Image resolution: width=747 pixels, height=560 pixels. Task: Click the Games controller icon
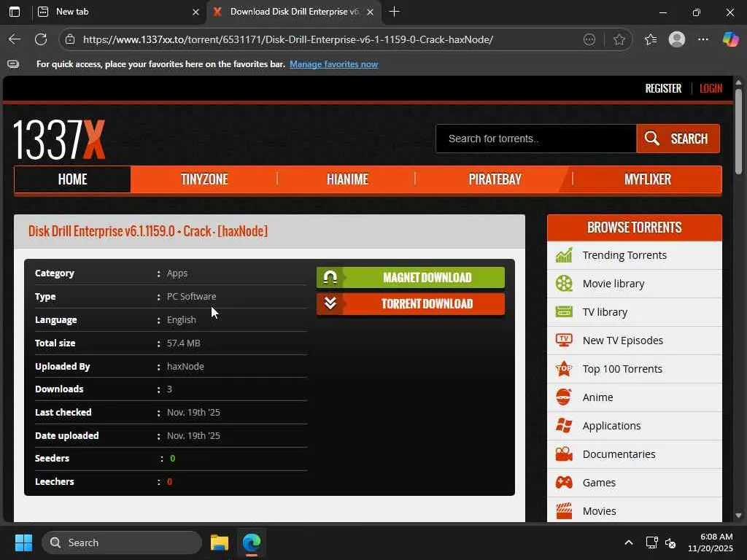(564, 483)
